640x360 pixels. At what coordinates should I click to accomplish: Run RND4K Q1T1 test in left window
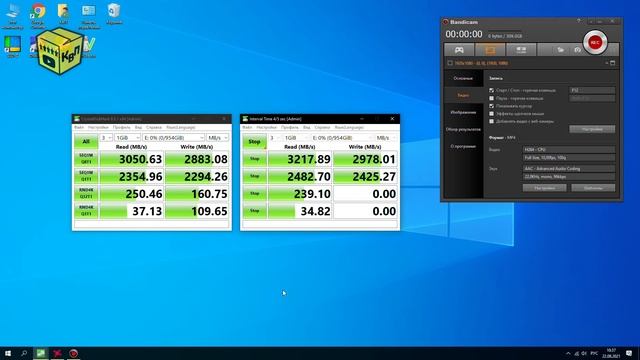point(86,211)
